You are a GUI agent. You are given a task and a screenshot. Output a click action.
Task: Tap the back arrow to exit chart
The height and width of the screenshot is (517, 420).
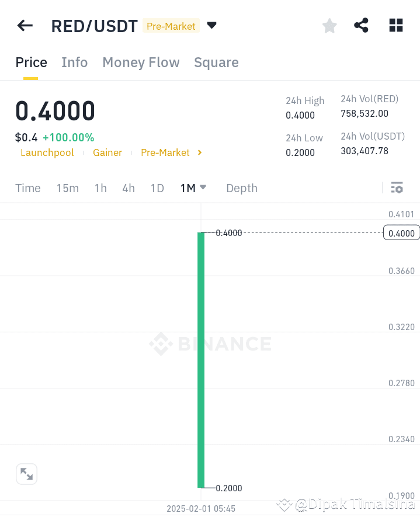click(x=24, y=25)
